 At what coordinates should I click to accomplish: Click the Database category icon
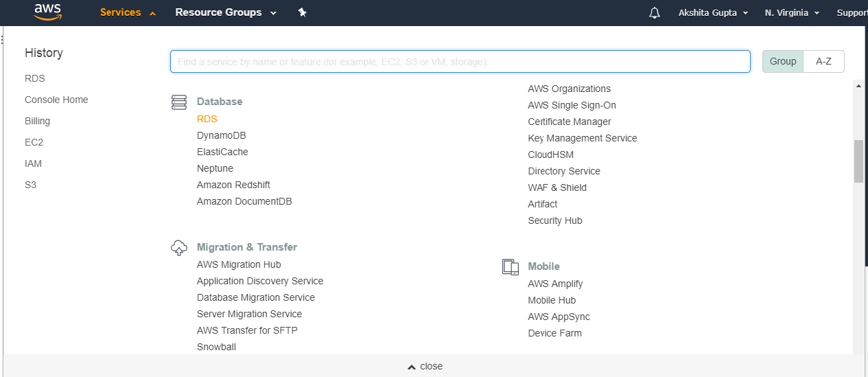pos(179,102)
